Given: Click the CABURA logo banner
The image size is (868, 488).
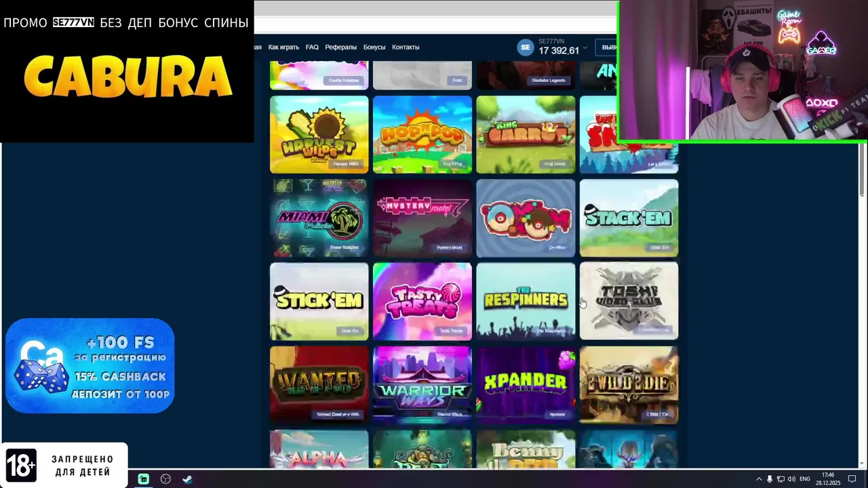Looking at the screenshot, I should 127,76.
